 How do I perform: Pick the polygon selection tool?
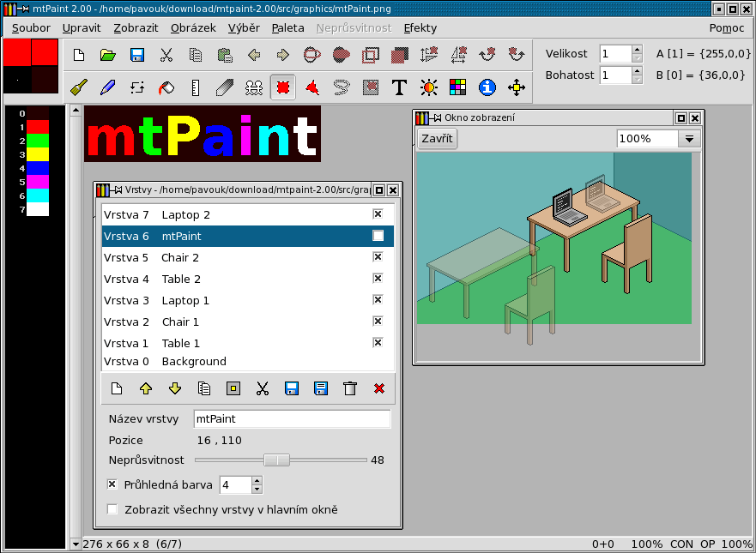pyautogui.click(x=312, y=87)
